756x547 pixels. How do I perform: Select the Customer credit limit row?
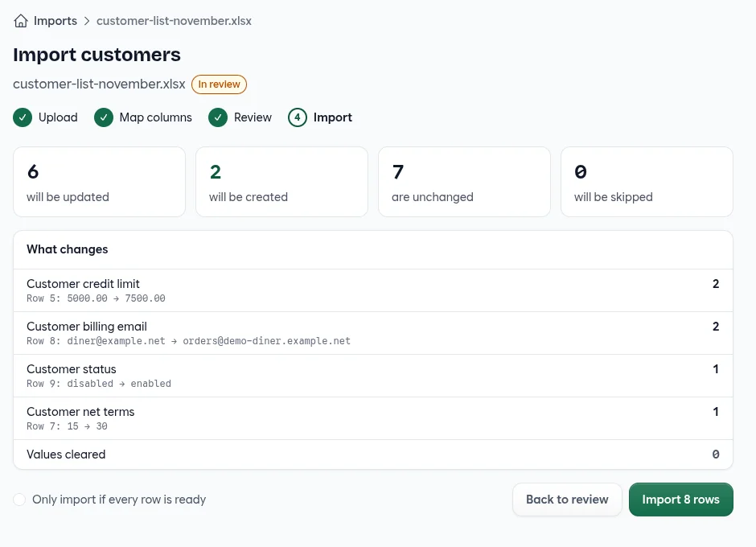[373, 290]
